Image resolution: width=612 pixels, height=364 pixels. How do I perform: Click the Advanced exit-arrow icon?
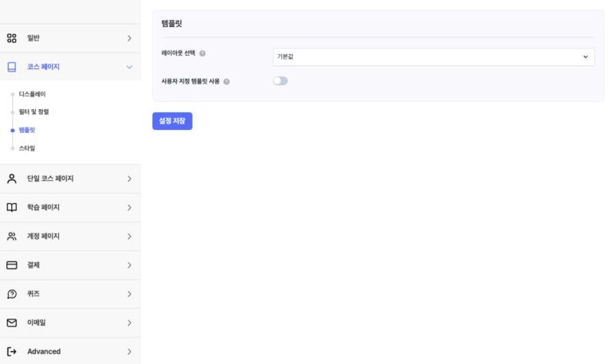tap(12, 351)
